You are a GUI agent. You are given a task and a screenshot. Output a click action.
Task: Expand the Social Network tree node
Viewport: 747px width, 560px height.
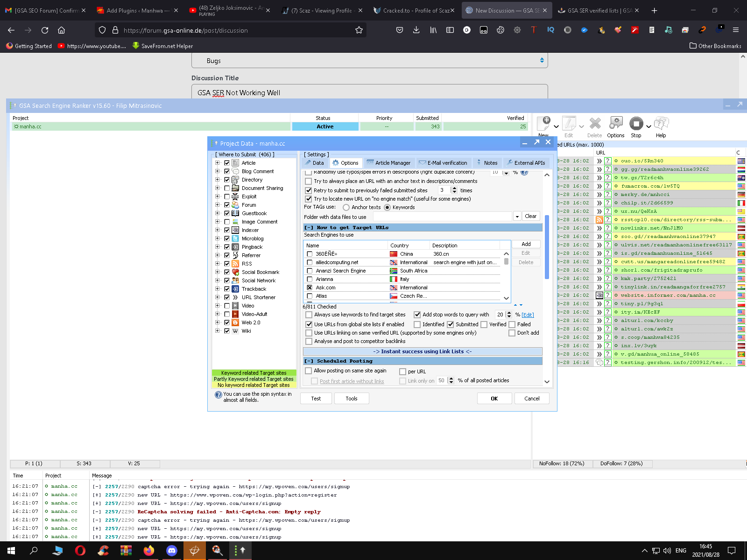[217, 280]
